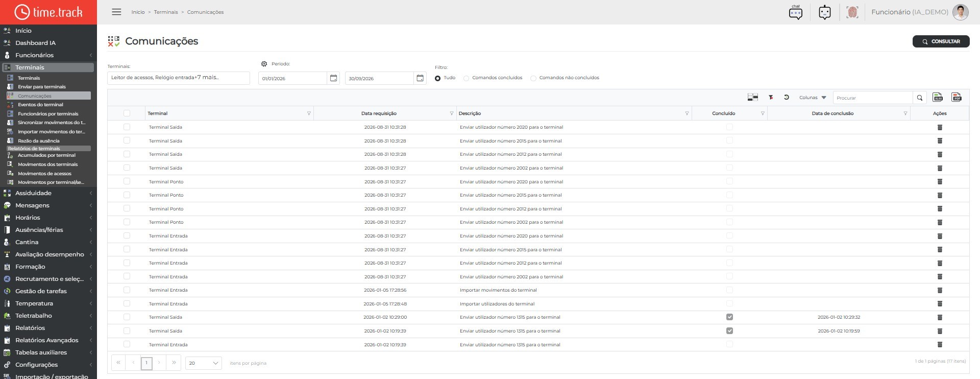Click the period settings gear icon
Image resolution: width=980 pixels, height=379 pixels.
[x=264, y=64]
